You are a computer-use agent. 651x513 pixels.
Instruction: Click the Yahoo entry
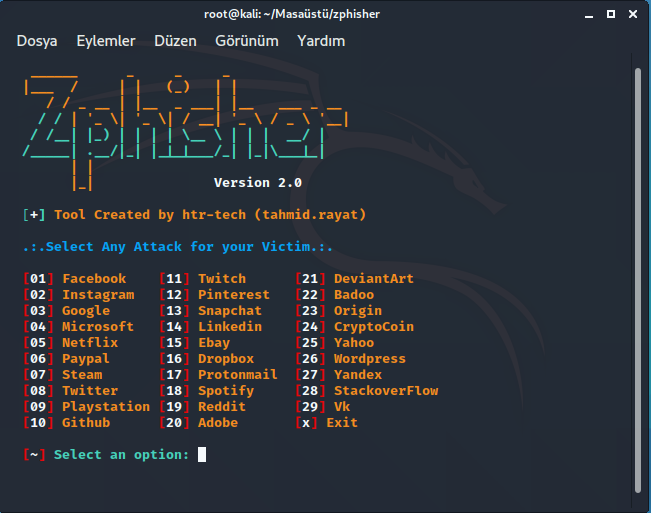coord(354,342)
